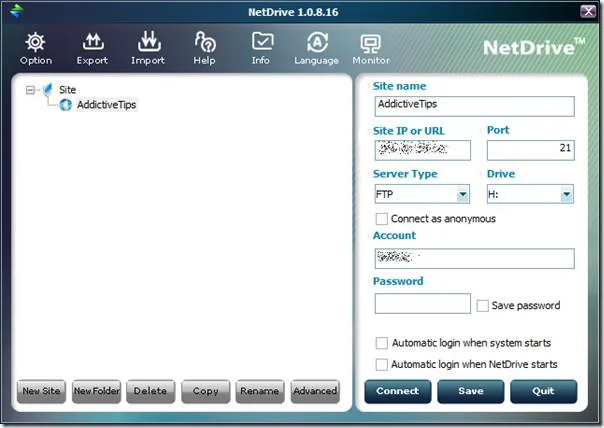
Task: Click the New Site button
Action: (41, 391)
